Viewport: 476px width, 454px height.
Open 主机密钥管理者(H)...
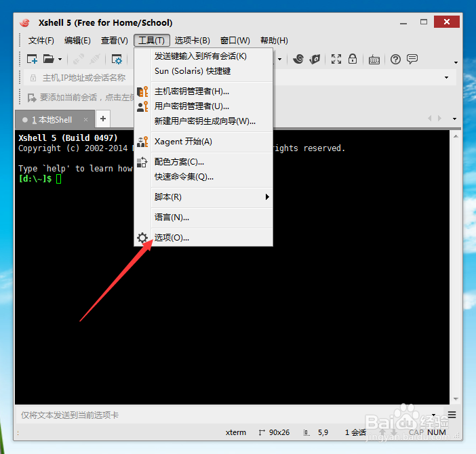203,91
